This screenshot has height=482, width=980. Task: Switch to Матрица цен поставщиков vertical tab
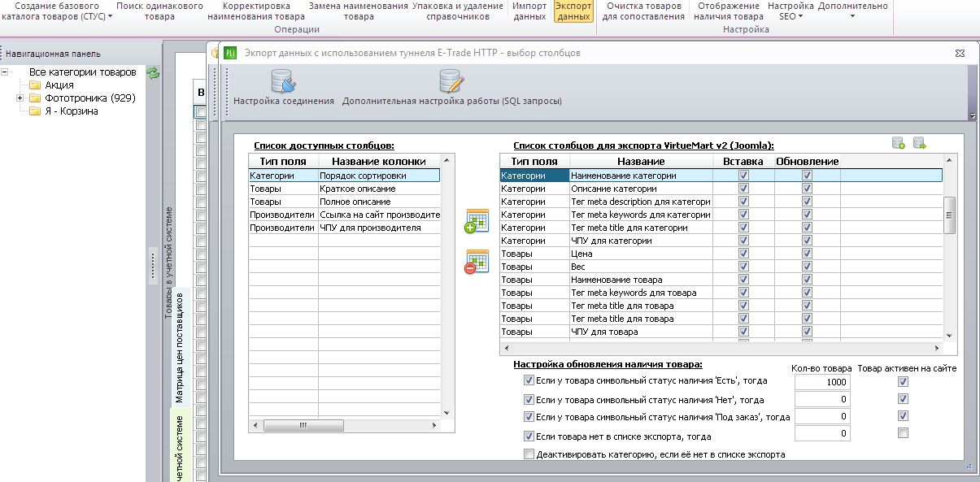181,347
